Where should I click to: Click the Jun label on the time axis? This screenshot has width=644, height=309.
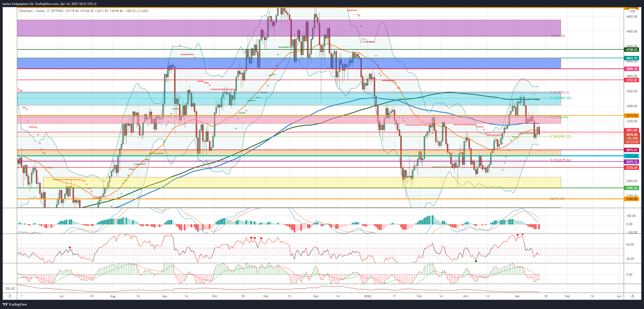coord(619,296)
